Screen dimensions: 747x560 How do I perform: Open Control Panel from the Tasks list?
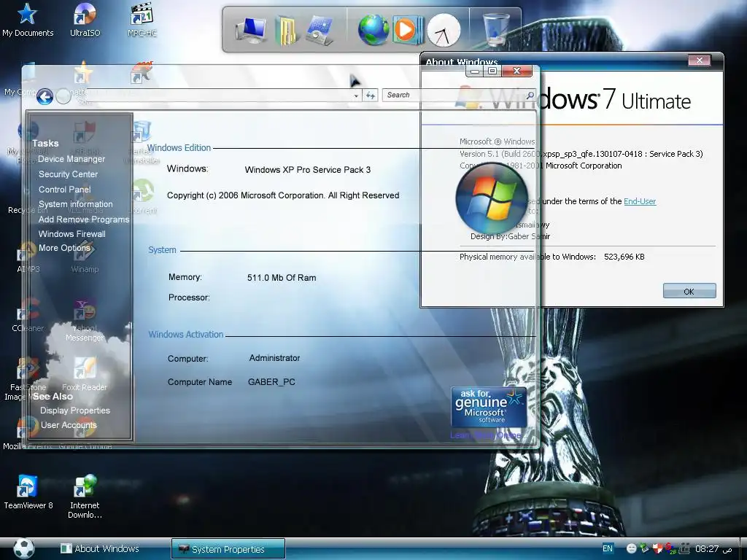[x=65, y=190]
